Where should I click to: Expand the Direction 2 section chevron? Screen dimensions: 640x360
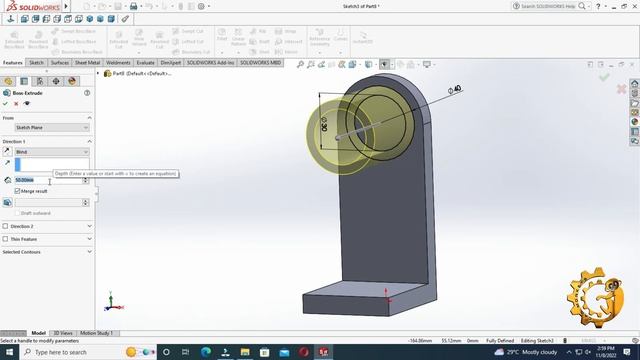point(89,226)
